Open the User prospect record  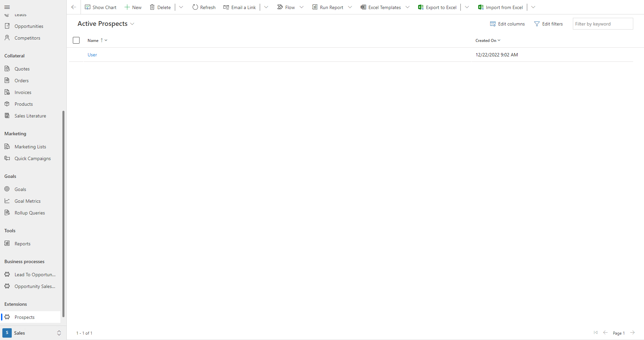pyautogui.click(x=92, y=55)
